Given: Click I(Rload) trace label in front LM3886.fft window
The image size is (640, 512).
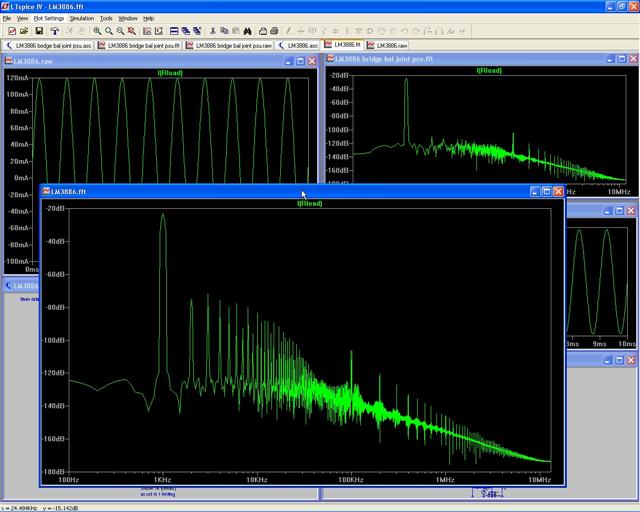Looking at the screenshot, I should pyautogui.click(x=309, y=203).
